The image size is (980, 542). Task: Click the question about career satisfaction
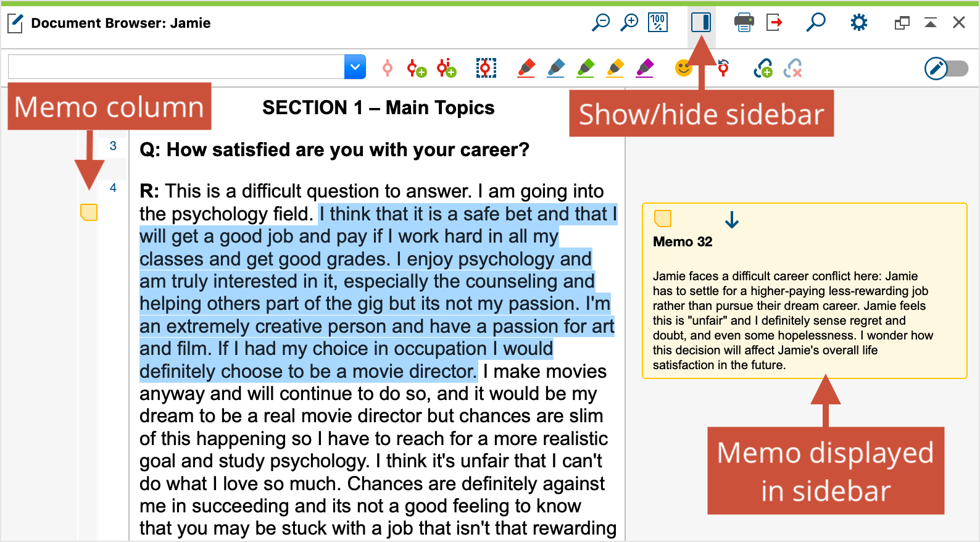tap(334, 150)
